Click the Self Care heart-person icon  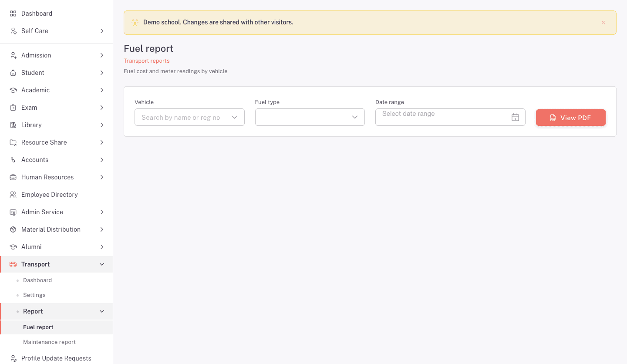(x=13, y=31)
